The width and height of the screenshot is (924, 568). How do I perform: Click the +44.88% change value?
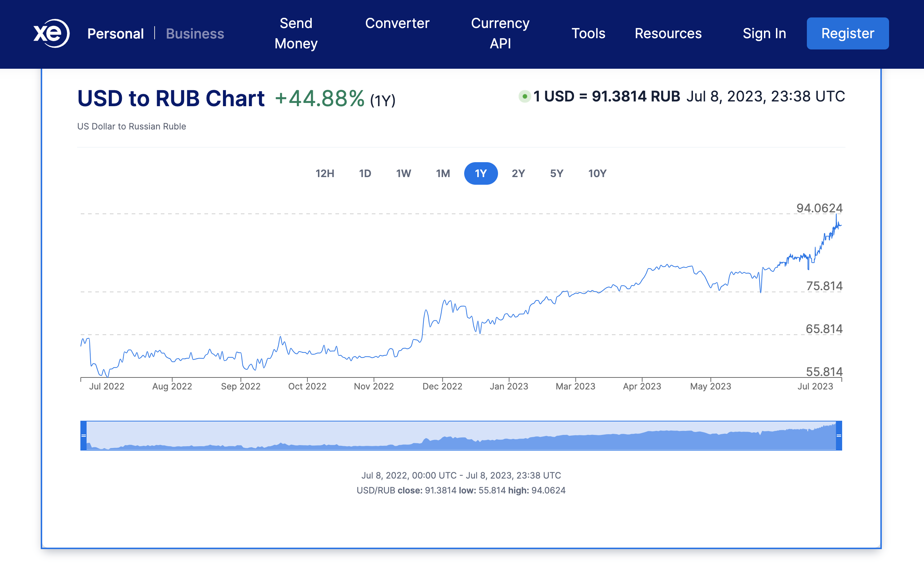point(319,99)
